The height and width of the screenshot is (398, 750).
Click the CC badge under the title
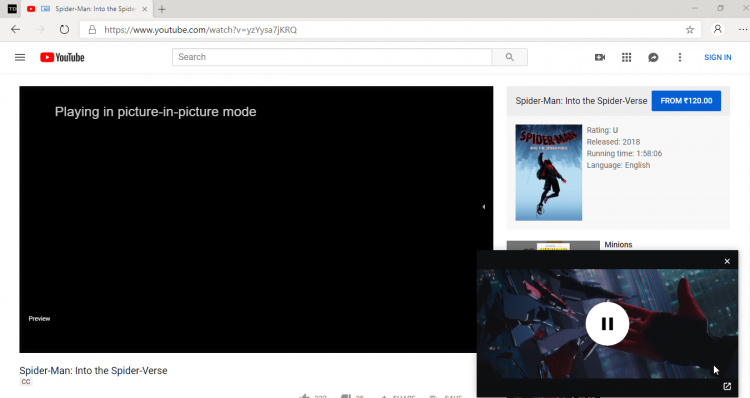click(x=26, y=382)
